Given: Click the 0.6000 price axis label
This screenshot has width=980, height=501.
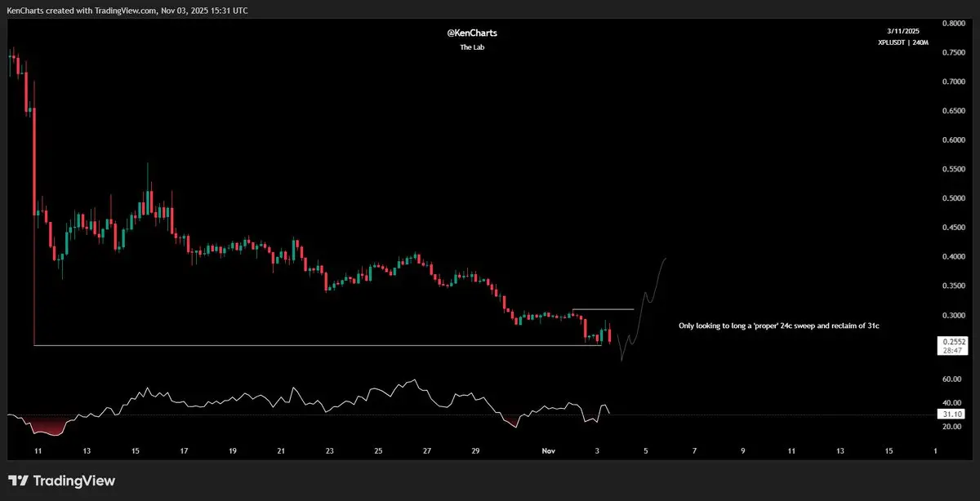Looking at the screenshot, I should [954, 140].
